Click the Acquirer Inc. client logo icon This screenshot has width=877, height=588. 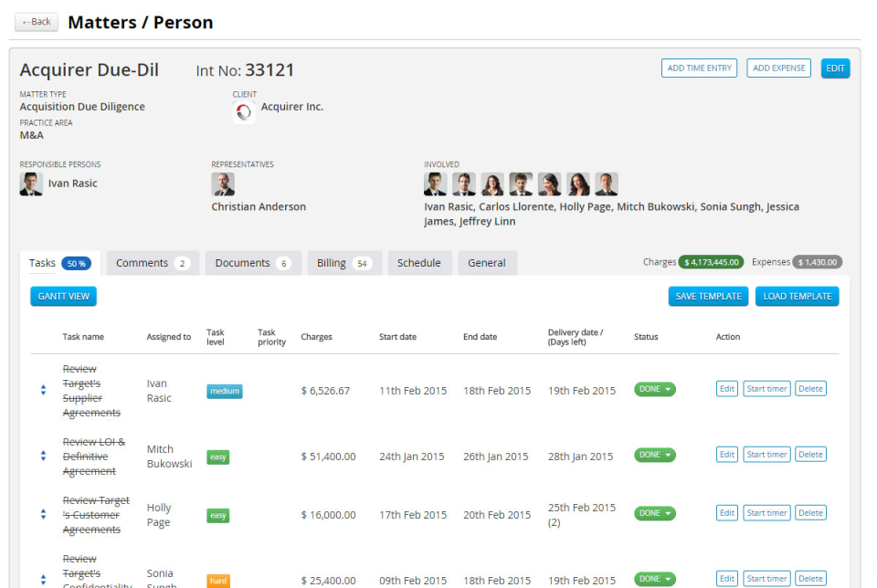tap(242, 107)
